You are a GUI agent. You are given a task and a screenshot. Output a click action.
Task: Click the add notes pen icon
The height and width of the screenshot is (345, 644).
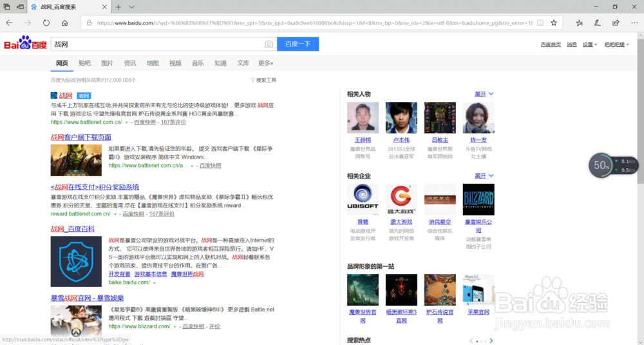tap(598, 23)
